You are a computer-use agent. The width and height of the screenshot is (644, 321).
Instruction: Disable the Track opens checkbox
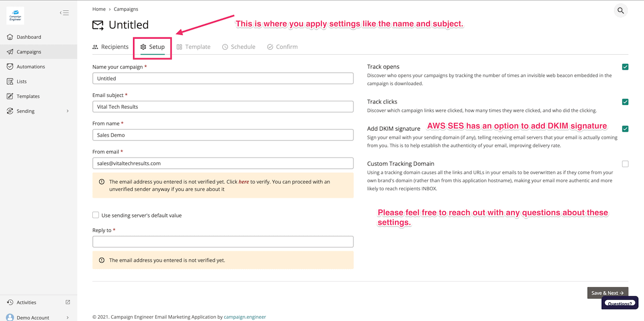[x=625, y=67]
